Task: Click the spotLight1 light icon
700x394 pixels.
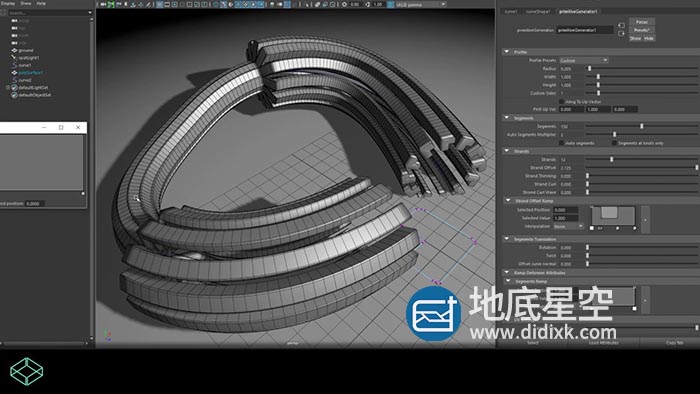Action: tap(14, 58)
